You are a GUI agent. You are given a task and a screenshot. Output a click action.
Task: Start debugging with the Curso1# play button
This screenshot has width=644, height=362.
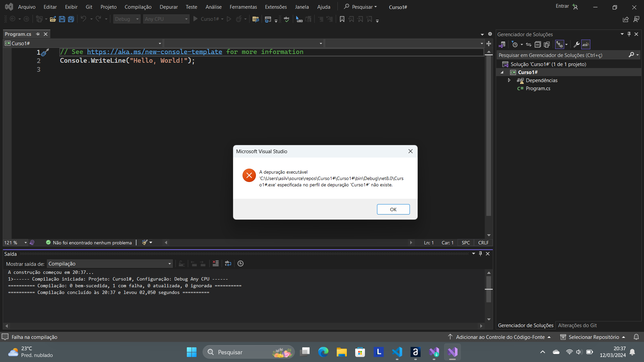(x=206, y=19)
